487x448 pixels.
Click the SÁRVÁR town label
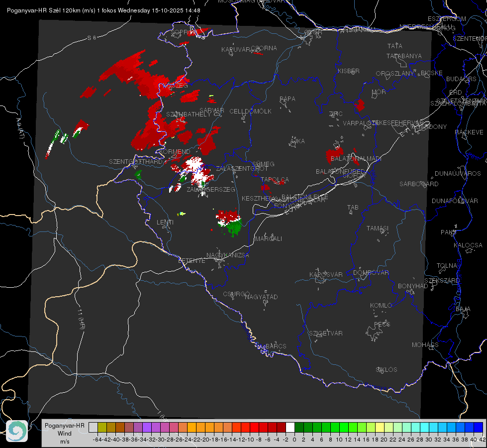click(212, 111)
